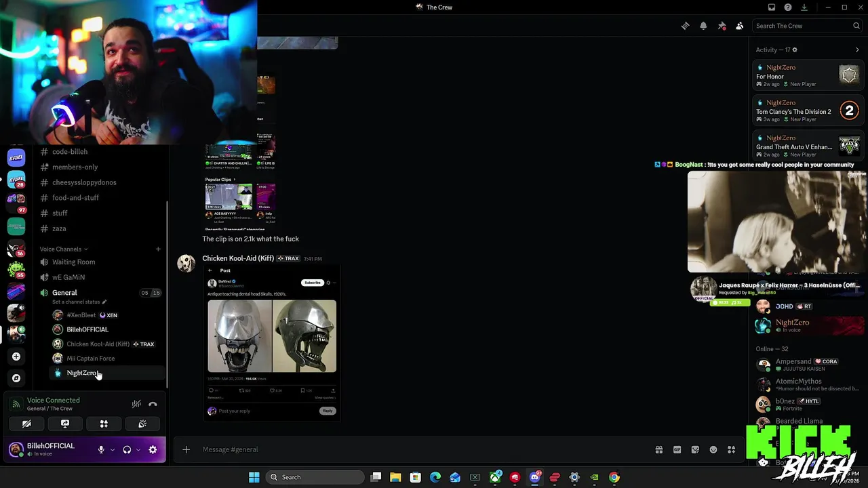Open the gift icon in message bar

coord(658,449)
